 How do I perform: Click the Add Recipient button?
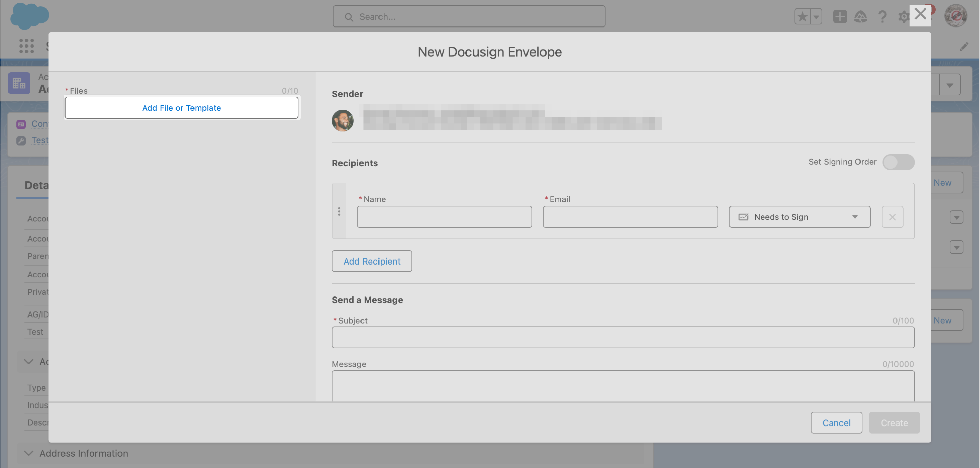pyautogui.click(x=372, y=261)
